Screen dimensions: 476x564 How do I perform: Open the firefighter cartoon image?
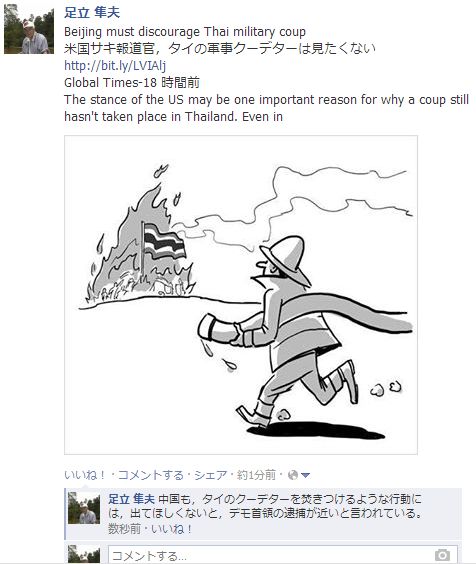(241, 295)
